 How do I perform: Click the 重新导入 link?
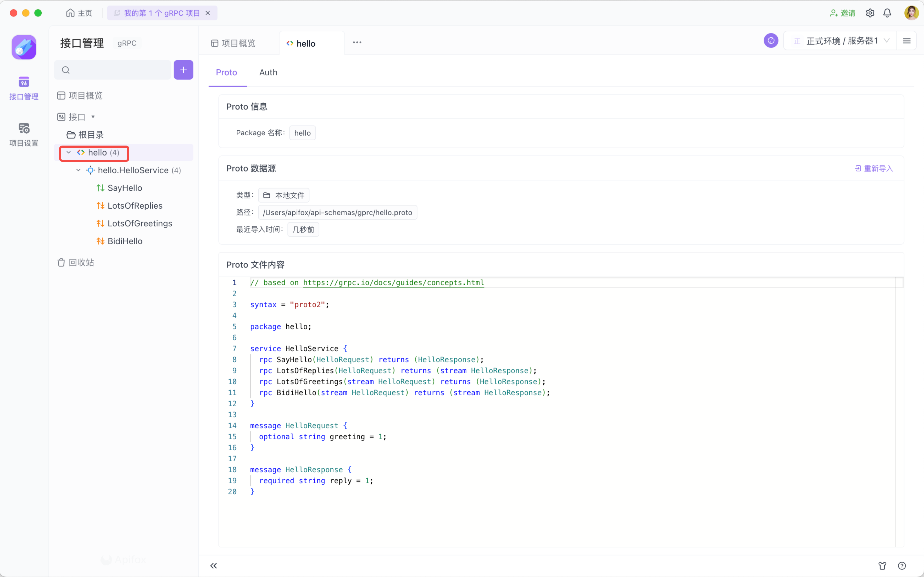[874, 168]
